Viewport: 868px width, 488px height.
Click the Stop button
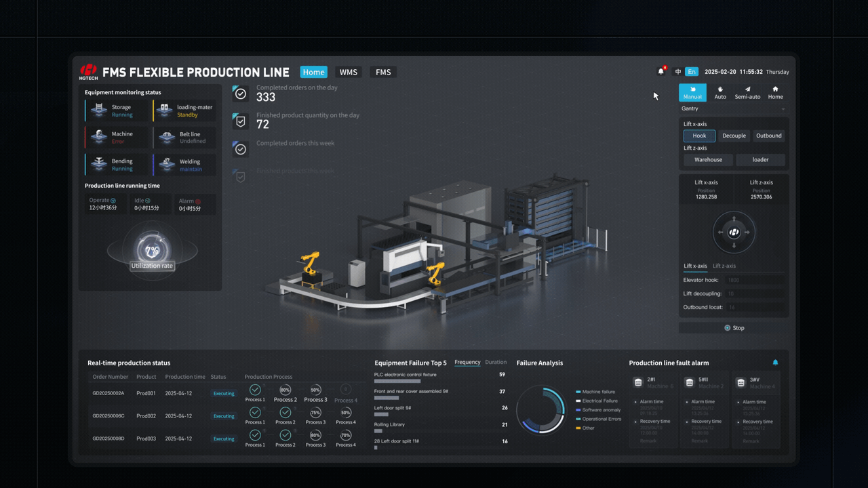(x=734, y=327)
